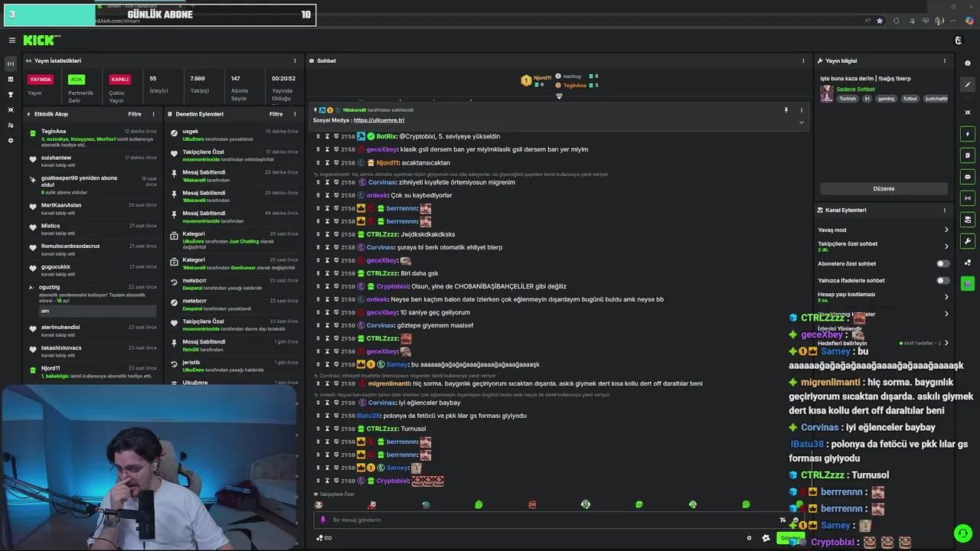This screenshot has width=980, height=551.
Task: Send the chat message with Gönder
Action: point(790,538)
